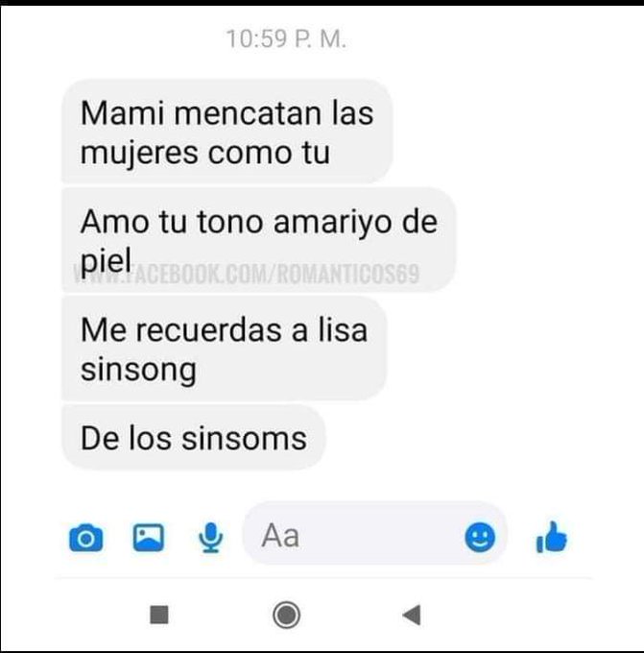Tap the Android home circle button

(x=286, y=615)
